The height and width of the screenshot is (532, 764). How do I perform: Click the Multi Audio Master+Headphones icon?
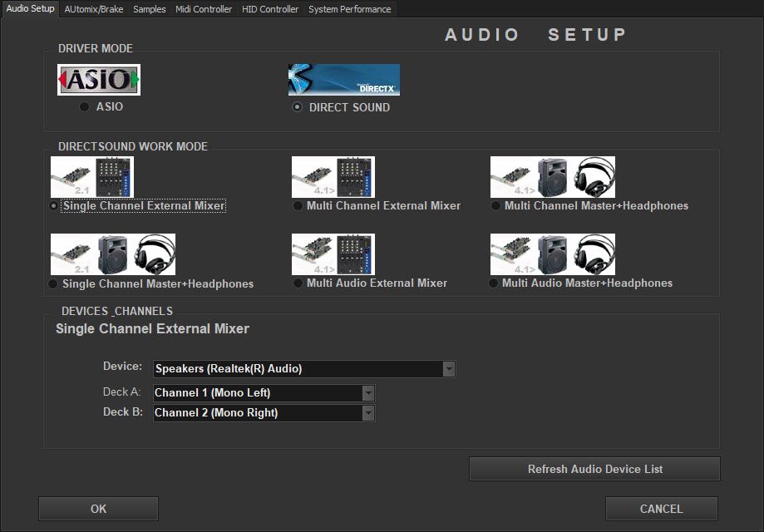552,254
